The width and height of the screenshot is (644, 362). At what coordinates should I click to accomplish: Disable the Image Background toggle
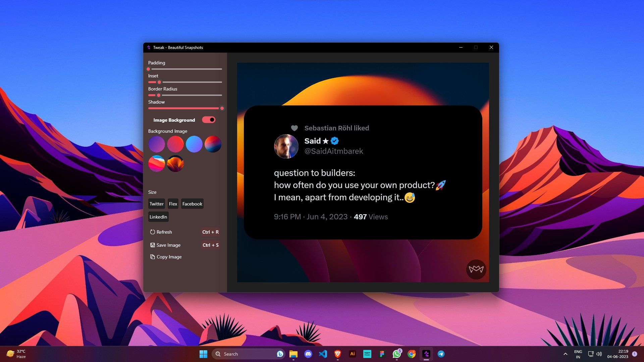tap(208, 120)
